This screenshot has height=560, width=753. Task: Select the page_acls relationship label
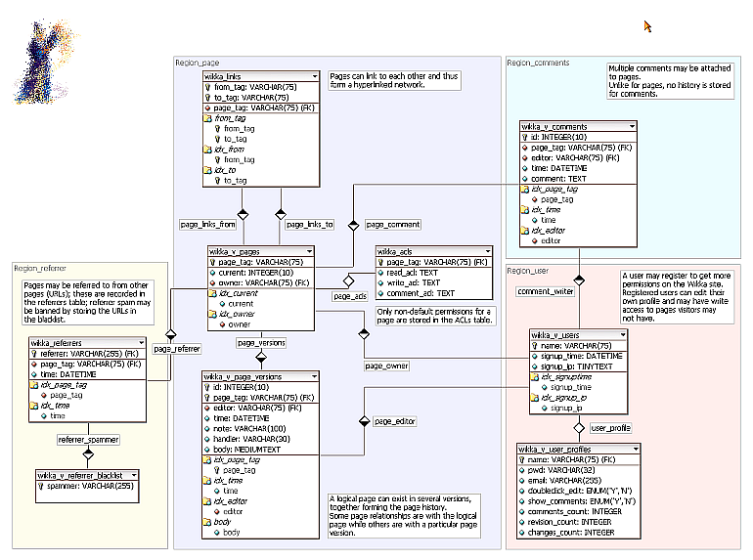pyautogui.click(x=350, y=296)
